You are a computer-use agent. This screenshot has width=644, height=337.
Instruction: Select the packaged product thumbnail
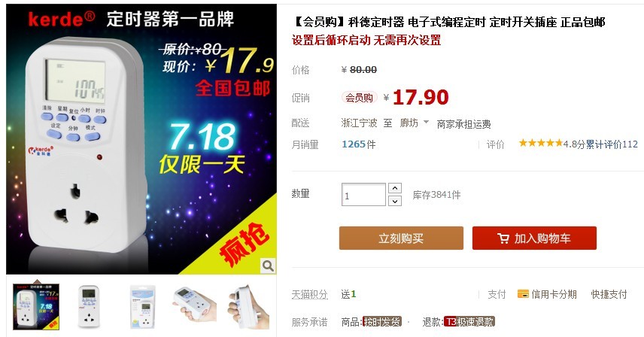(x=143, y=307)
